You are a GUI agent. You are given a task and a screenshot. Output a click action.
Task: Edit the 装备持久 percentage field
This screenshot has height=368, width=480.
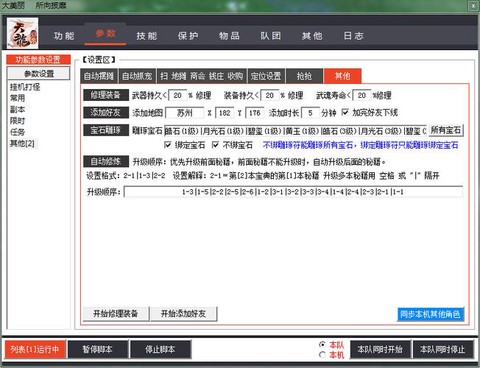269,95
